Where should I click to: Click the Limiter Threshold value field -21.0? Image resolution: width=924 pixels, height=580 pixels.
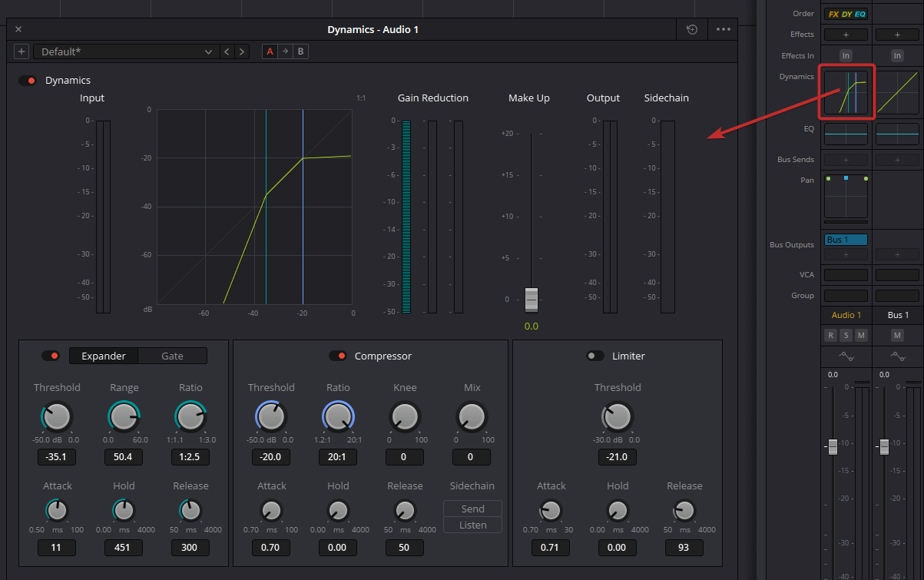pos(617,457)
